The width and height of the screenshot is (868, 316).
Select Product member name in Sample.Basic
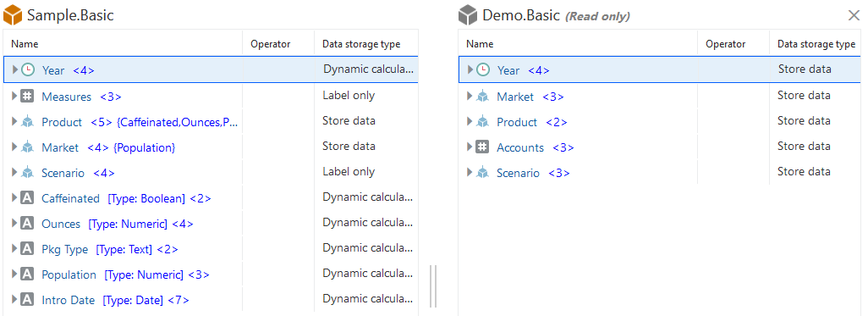pos(62,122)
